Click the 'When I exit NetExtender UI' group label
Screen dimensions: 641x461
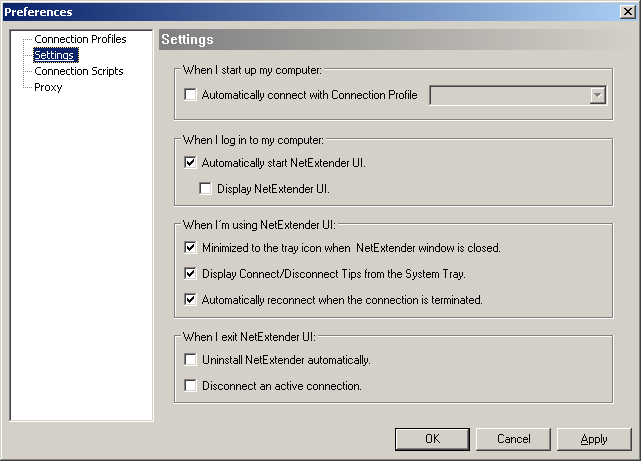tap(250, 336)
